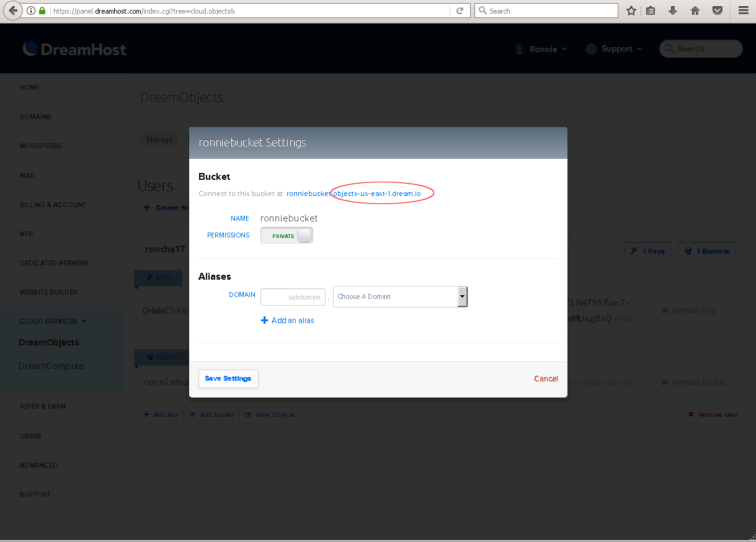The image size is (756, 542).
Task: Click the Hide link beside the secret key
Action: pyautogui.click(x=623, y=319)
